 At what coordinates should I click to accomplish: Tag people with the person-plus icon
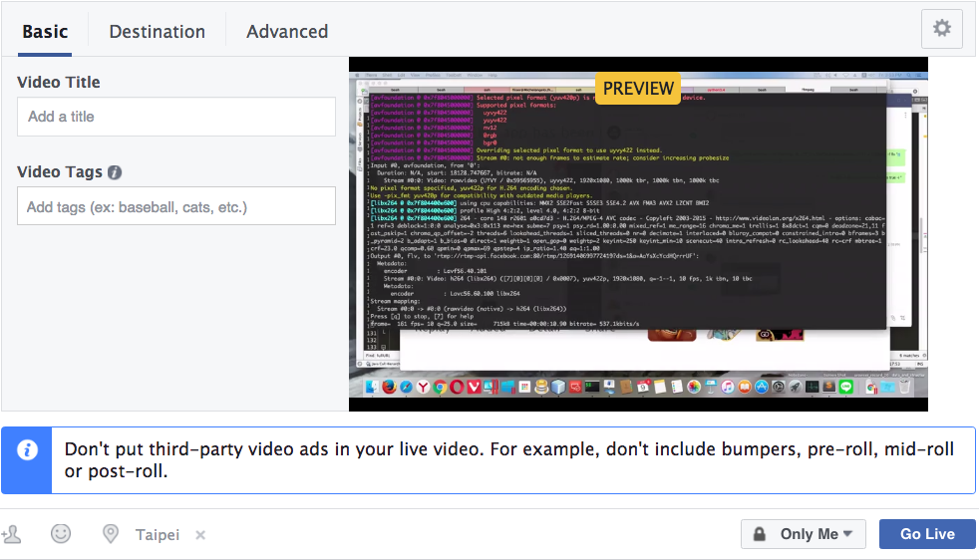[x=11, y=534]
